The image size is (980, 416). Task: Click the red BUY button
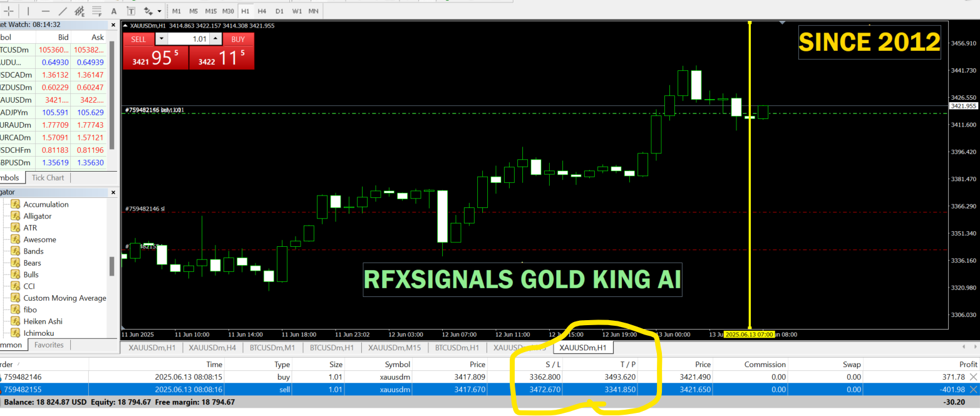[238, 39]
